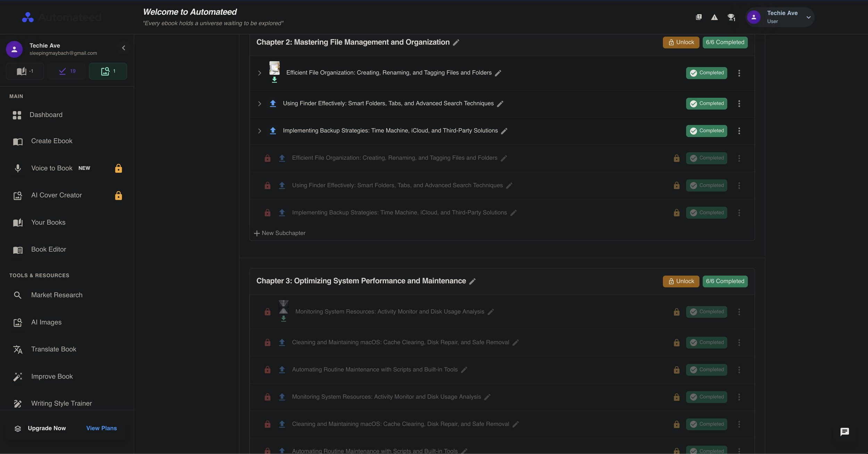Expand the Implementing Backup Strategies subchapter
Viewport: 868px width, 454px height.
point(259,131)
